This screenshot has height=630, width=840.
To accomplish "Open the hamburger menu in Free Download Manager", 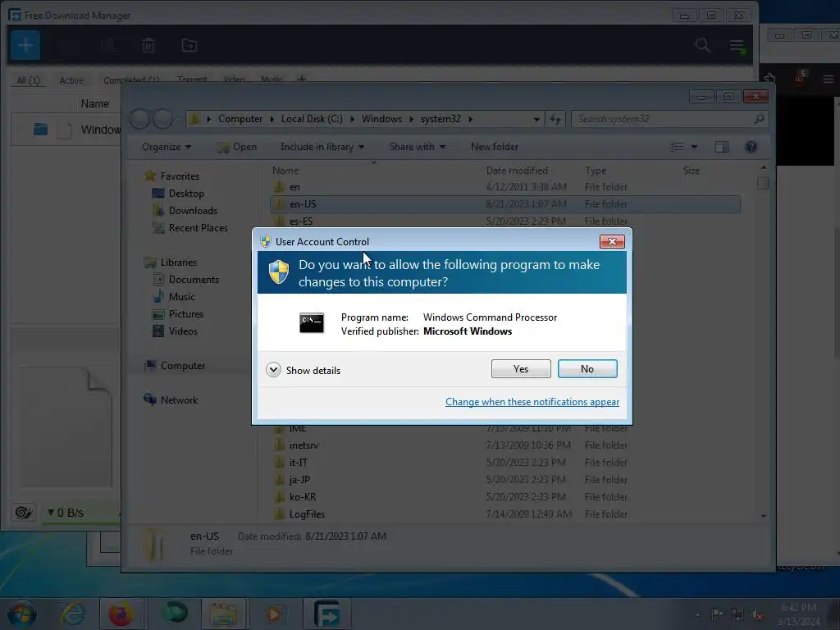I will (x=737, y=46).
